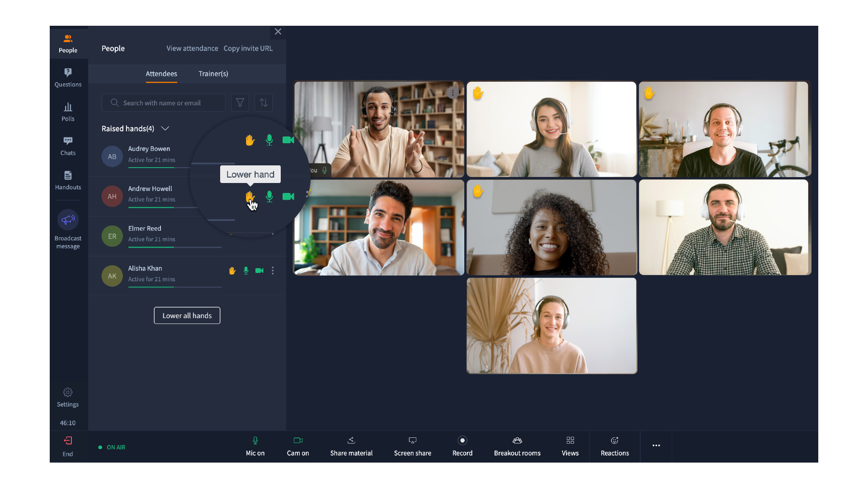Open more options for Alisha Khan
The width and height of the screenshot is (868, 488).
[x=273, y=271]
